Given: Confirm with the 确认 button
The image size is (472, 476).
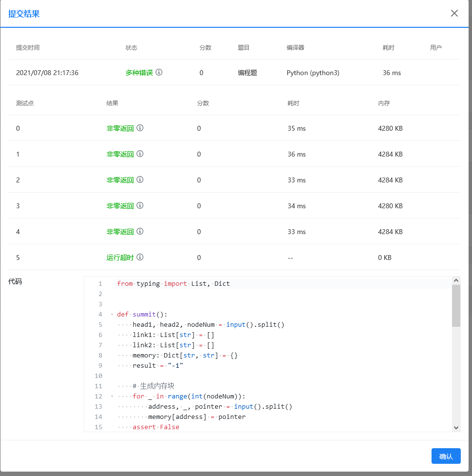Looking at the screenshot, I should [446, 456].
